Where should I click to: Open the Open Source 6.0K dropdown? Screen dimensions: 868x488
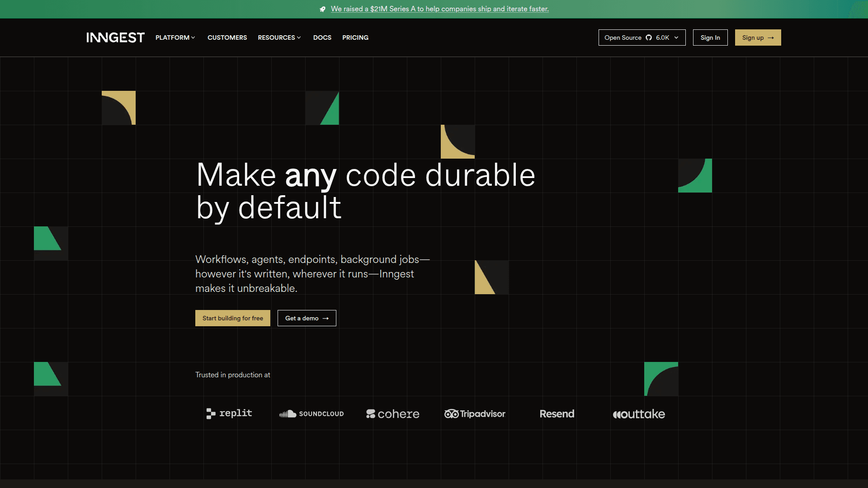(x=642, y=38)
